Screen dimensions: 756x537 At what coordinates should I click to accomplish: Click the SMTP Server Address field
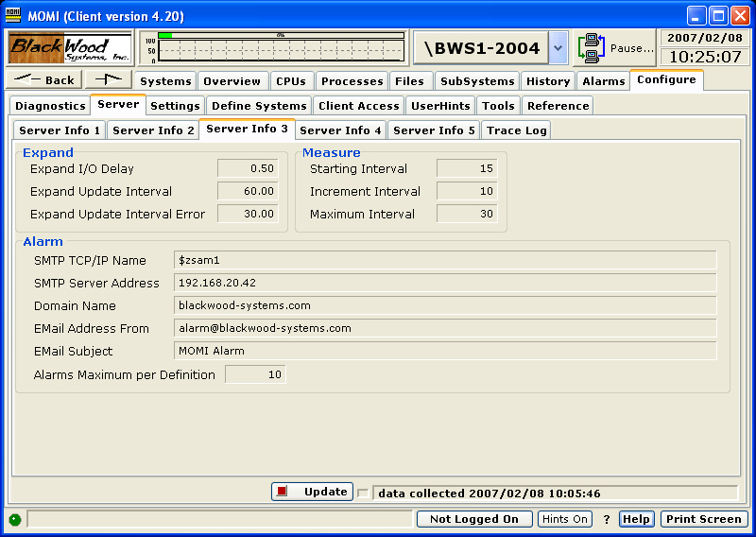click(444, 283)
